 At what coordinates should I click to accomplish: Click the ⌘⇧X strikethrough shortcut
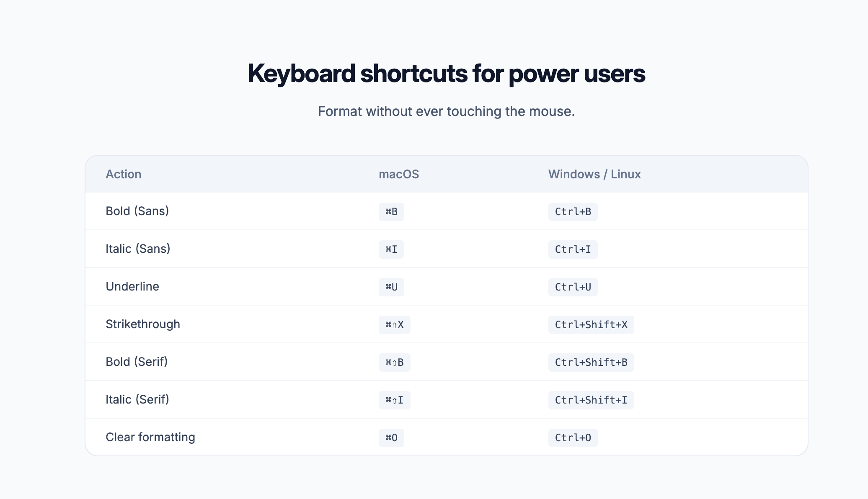pyautogui.click(x=395, y=325)
